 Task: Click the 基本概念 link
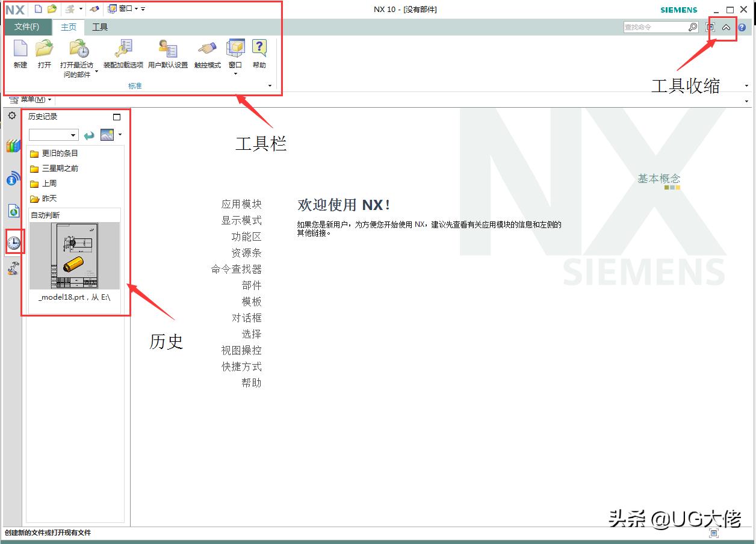click(658, 178)
